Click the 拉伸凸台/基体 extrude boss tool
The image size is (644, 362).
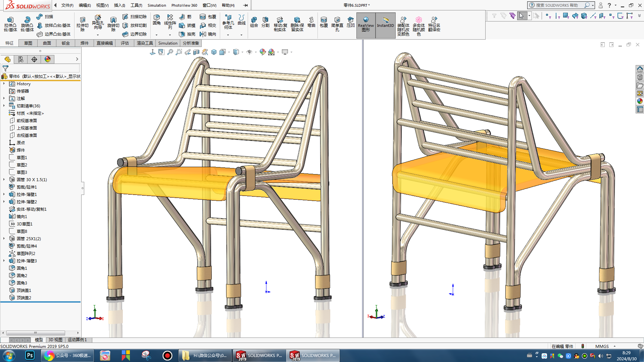pyautogui.click(x=10, y=24)
